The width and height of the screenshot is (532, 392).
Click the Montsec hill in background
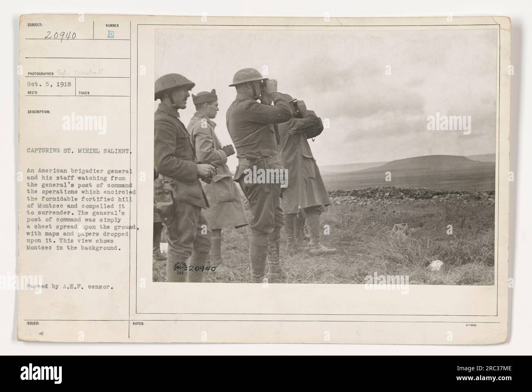pos(409,164)
